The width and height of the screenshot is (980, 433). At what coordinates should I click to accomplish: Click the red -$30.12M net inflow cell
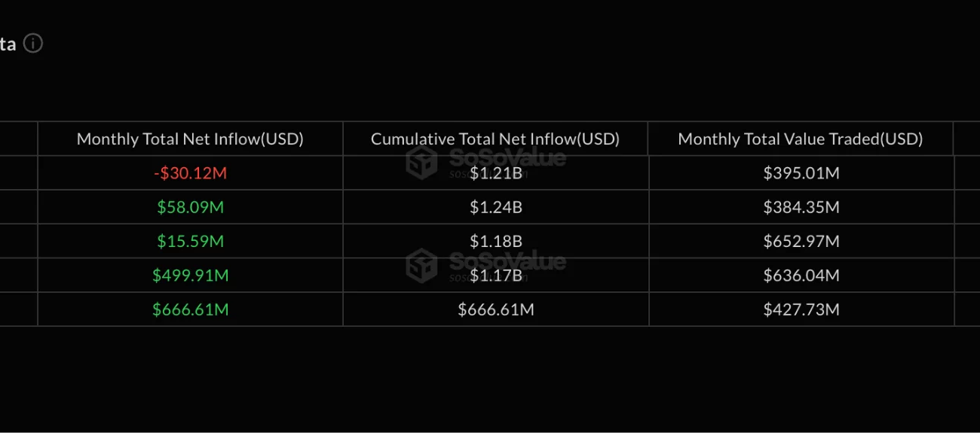(x=190, y=173)
